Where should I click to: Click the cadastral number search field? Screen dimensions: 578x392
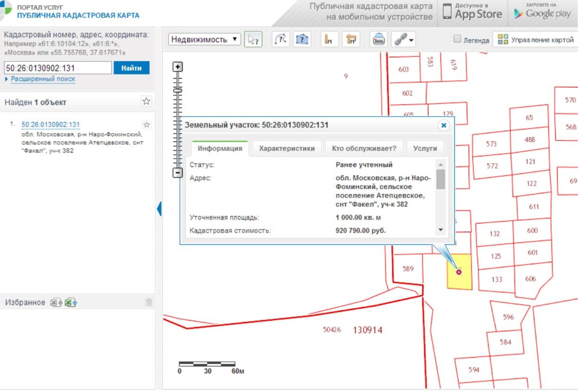[x=58, y=68]
